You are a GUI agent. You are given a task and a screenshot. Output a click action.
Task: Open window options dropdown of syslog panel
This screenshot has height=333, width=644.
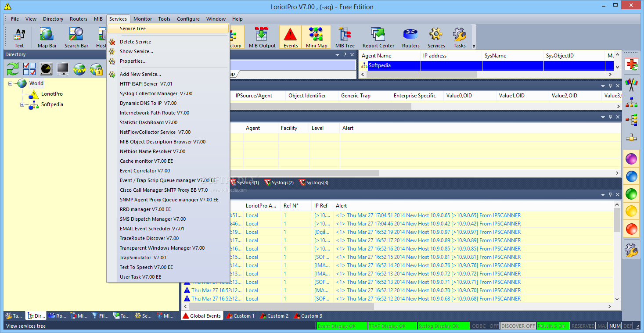[602, 117]
